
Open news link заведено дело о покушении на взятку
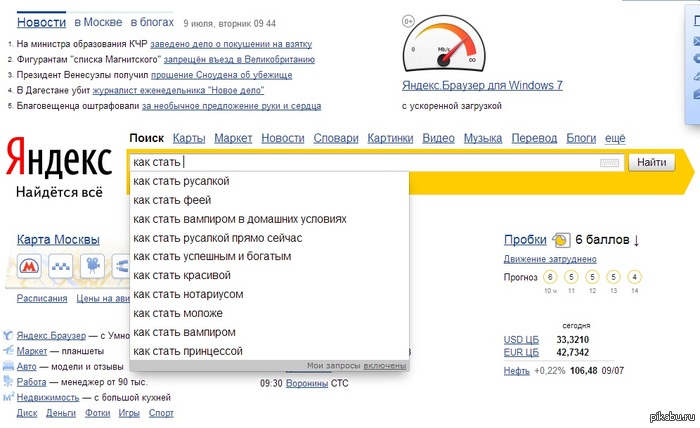click(231, 44)
